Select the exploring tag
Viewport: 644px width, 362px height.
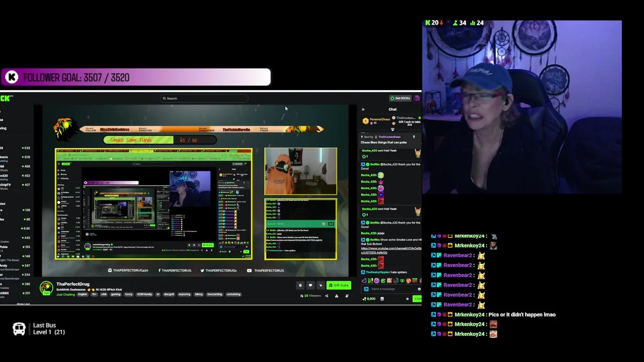click(x=184, y=294)
